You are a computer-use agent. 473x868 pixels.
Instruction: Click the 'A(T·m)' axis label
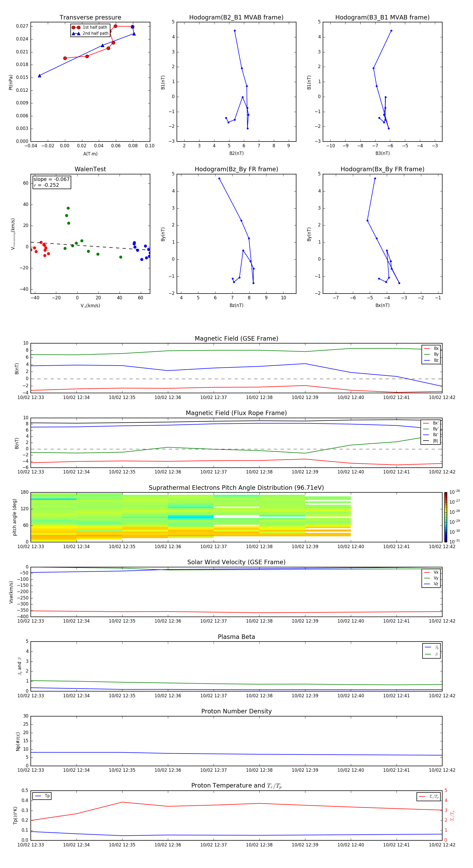(x=90, y=154)
